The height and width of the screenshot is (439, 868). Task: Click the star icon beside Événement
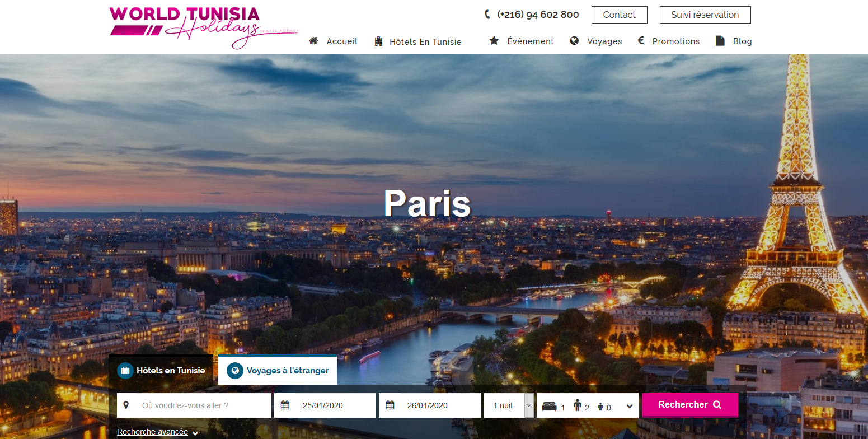494,41
